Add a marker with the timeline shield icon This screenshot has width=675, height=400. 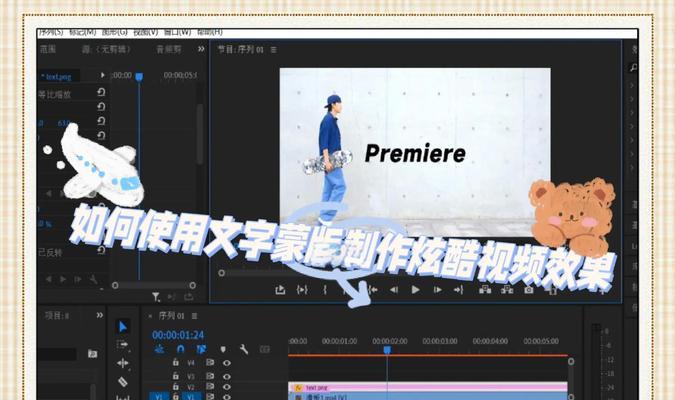click(223, 349)
